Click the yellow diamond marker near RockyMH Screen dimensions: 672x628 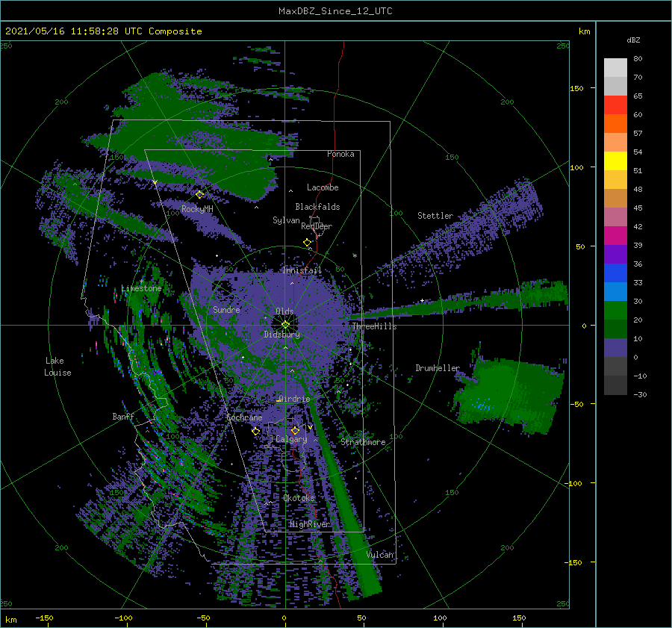coord(199,195)
